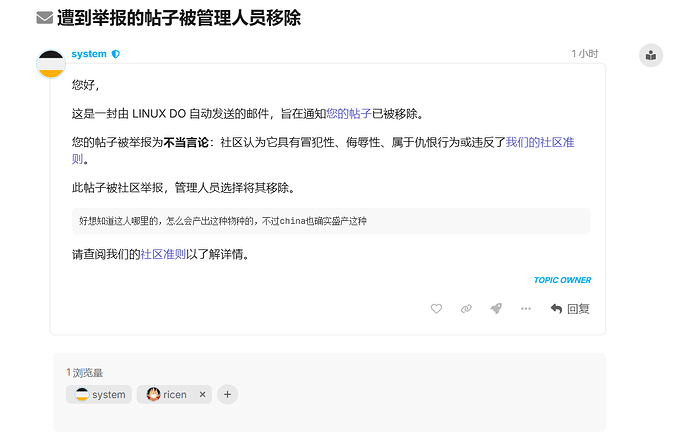Click the bold 不当言论 text

click(186, 143)
